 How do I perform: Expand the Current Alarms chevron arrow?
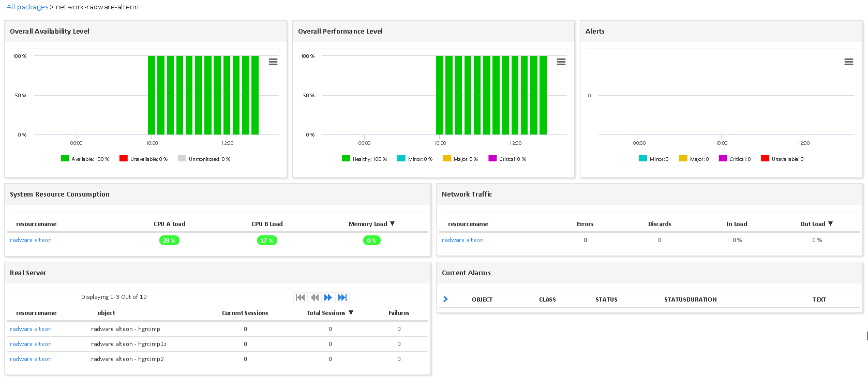[445, 299]
